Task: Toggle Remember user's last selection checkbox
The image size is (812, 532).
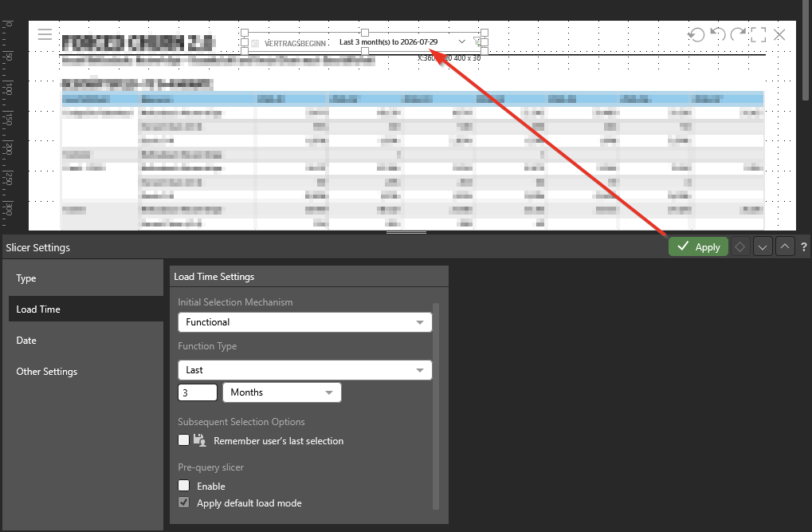Action: coord(184,440)
